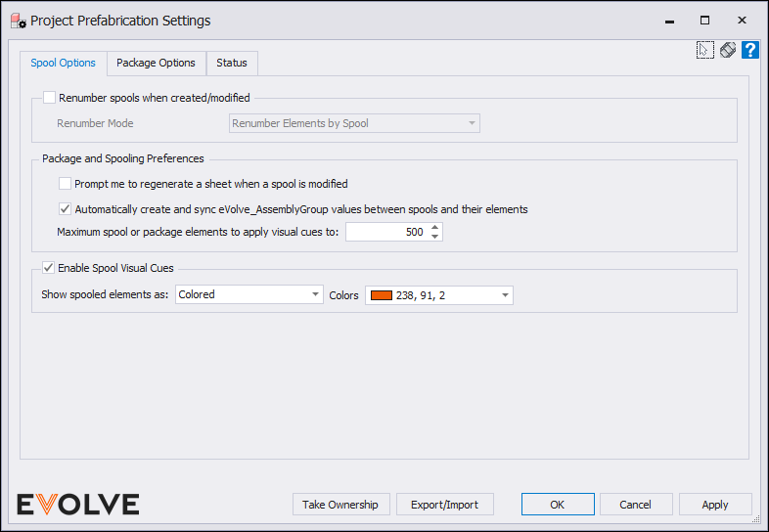
Task: Click the eraser-like icon beside help
Action: [728, 50]
